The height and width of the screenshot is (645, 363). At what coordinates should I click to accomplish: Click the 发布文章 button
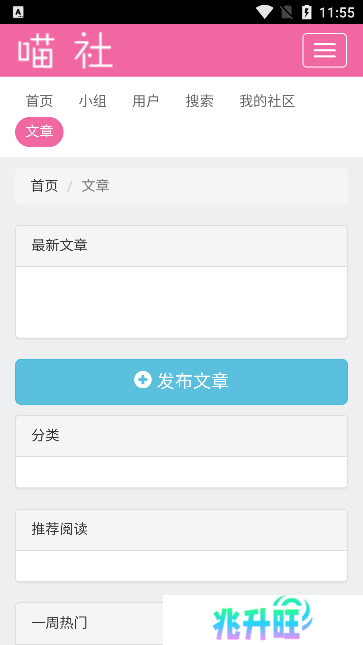tap(182, 382)
